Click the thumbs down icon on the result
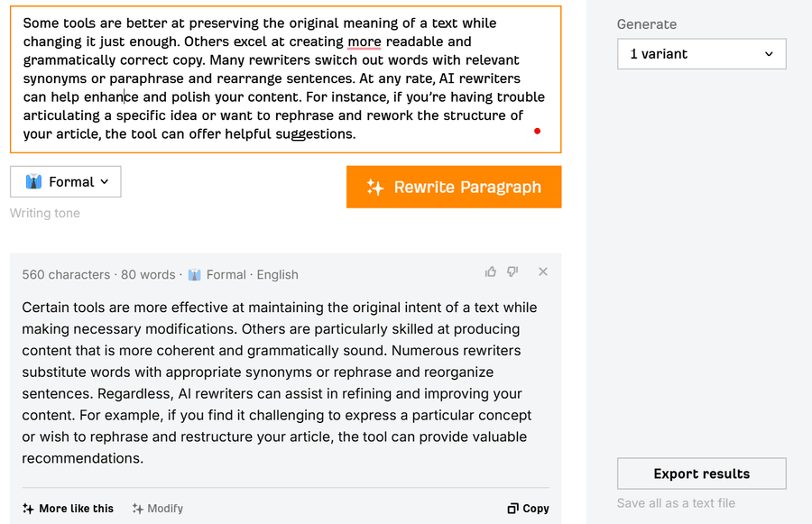Screen dimensions: 812x524 (x=512, y=271)
